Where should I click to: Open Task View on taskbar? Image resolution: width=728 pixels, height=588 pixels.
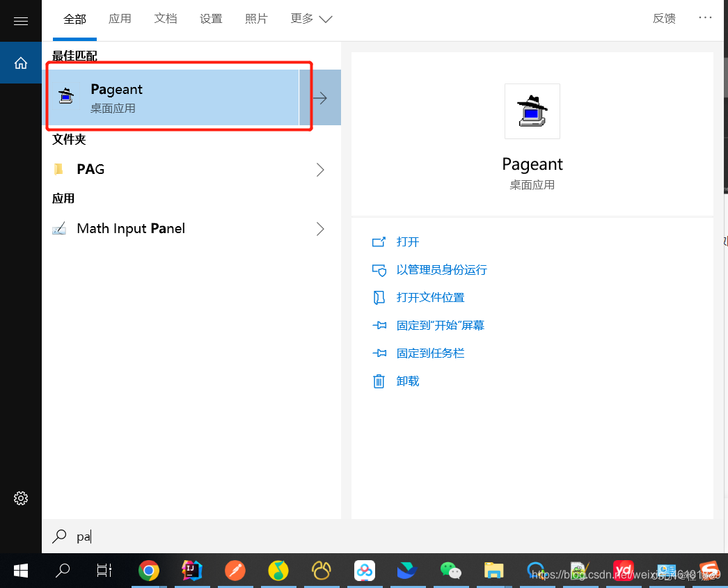click(x=104, y=571)
